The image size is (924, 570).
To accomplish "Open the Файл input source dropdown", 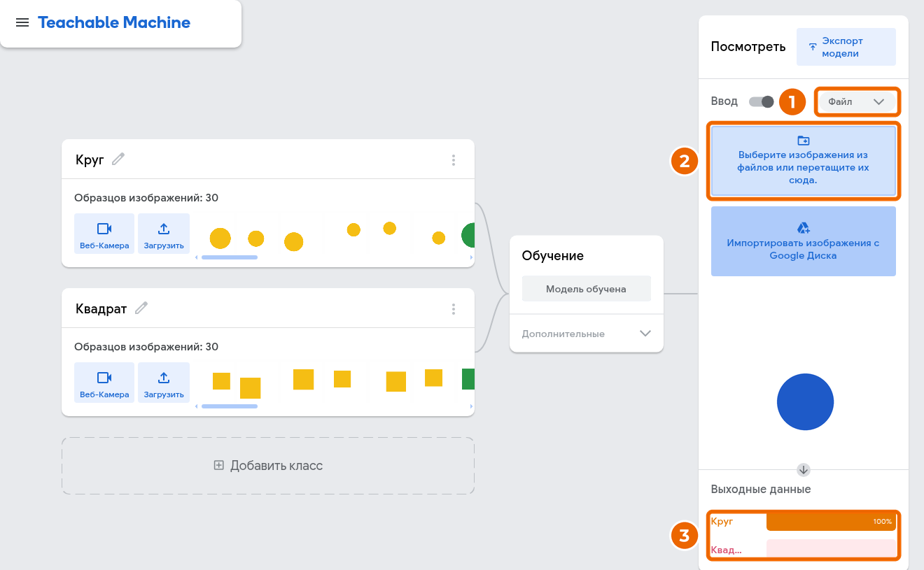I will point(857,102).
